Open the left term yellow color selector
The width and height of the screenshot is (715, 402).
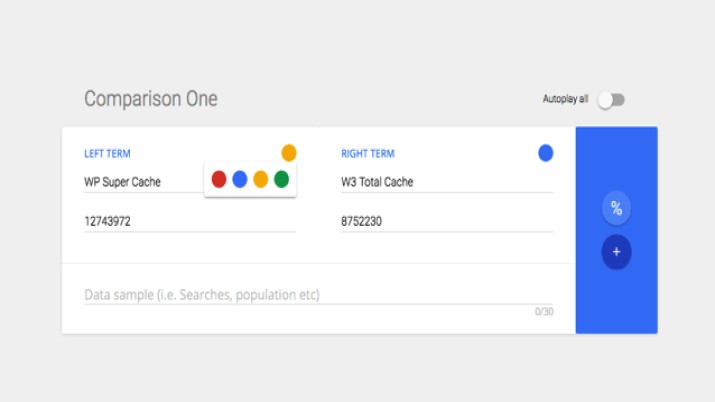(289, 153)
